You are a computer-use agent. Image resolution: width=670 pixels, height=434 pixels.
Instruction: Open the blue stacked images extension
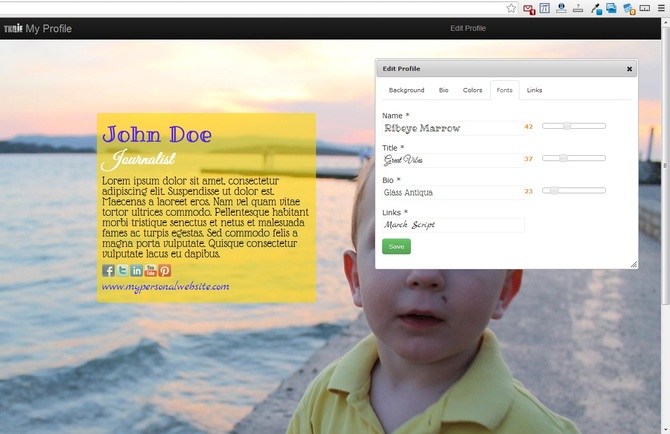click(x=611, y=8)
